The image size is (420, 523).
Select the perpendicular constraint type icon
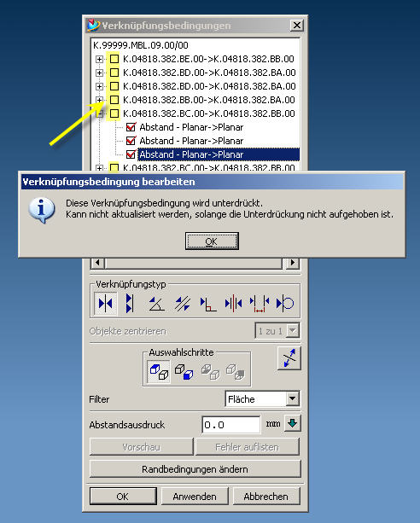coord(208,304)
